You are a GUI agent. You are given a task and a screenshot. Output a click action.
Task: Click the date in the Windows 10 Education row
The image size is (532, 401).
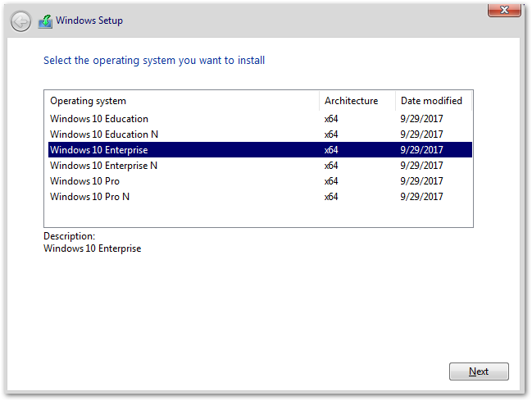point(421,119)
